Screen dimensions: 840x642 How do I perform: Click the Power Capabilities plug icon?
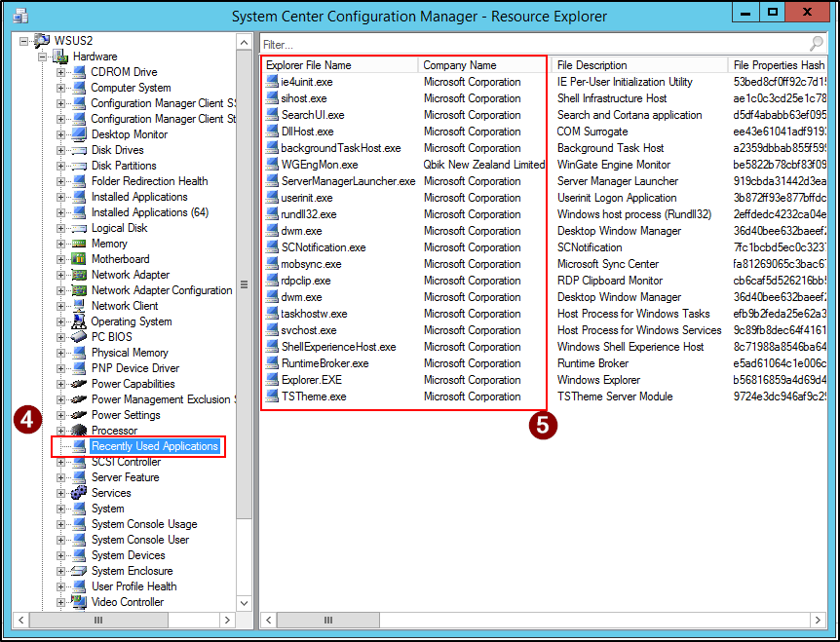(79, 384)
